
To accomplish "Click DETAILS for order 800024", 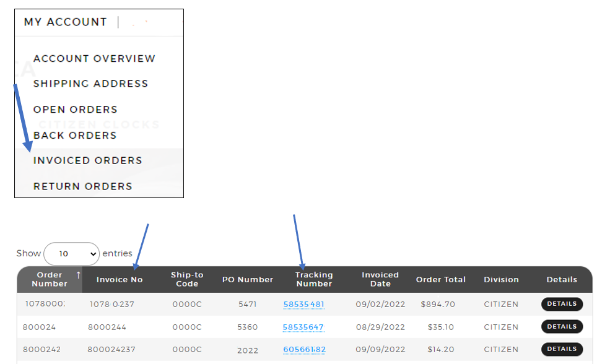I will (x=562, y=326).
